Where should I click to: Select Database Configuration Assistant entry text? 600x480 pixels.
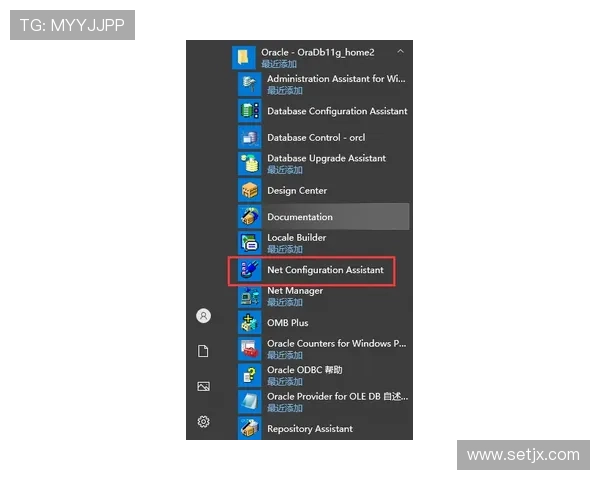[x=337, y=111]
